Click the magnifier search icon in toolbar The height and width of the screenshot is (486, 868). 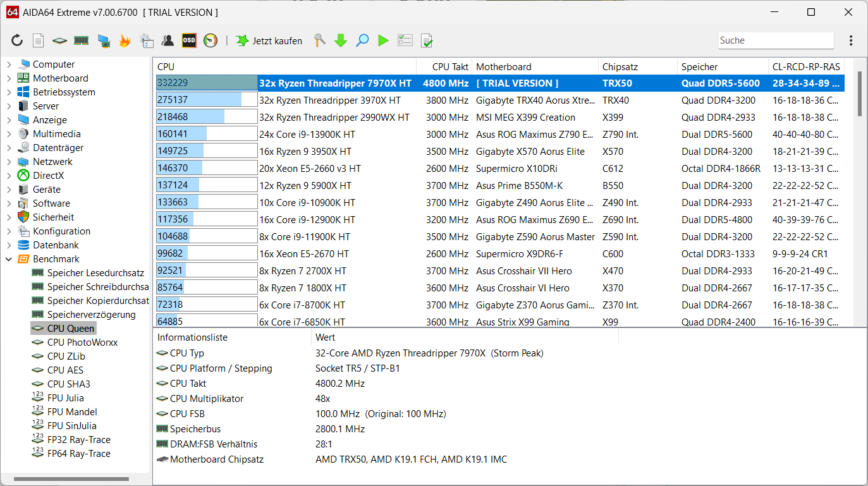[362, 40]
